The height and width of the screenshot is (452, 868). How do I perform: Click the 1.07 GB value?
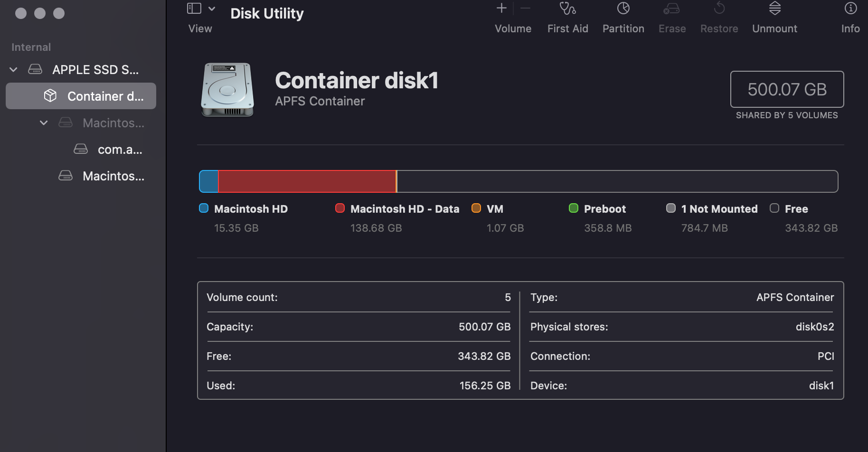pyautogui.click(x=505, y=228)
